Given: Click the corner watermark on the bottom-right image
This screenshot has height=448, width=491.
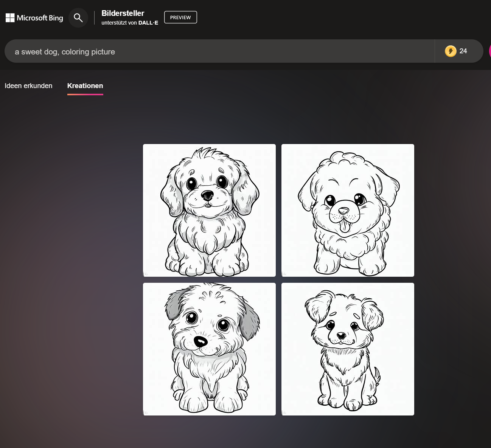Looking at the screenshot, I should [x=284, y=412].
